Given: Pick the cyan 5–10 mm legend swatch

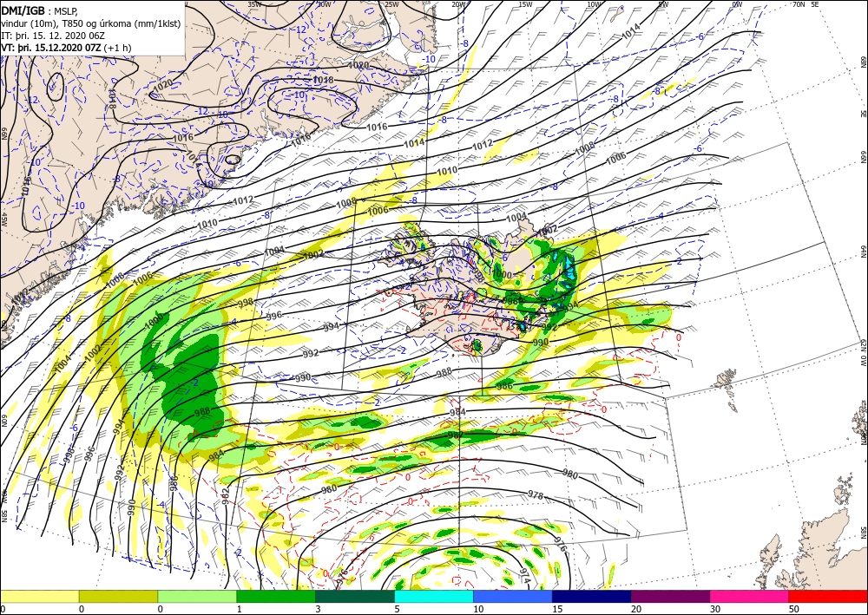Looking at the screenshot, I should 433,596.
